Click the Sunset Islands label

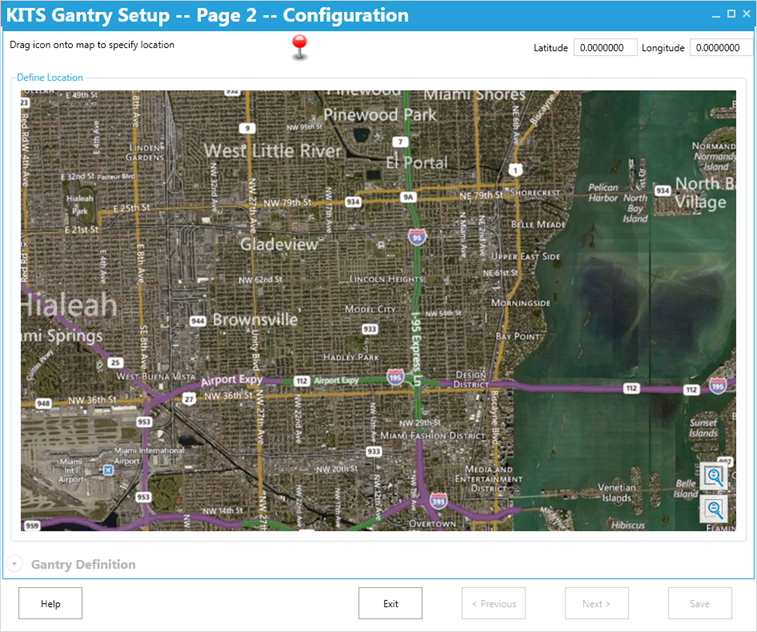(x=703, y=428)
